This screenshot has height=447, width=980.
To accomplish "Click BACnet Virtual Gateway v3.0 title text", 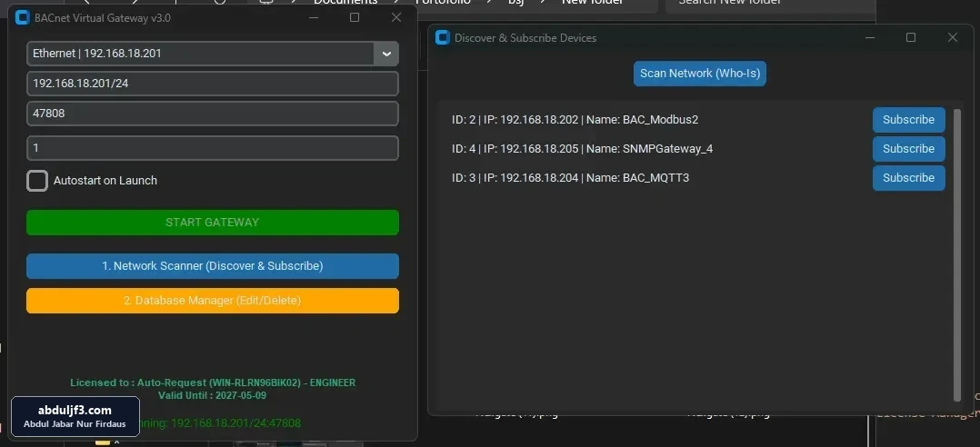I will point(103,17).
